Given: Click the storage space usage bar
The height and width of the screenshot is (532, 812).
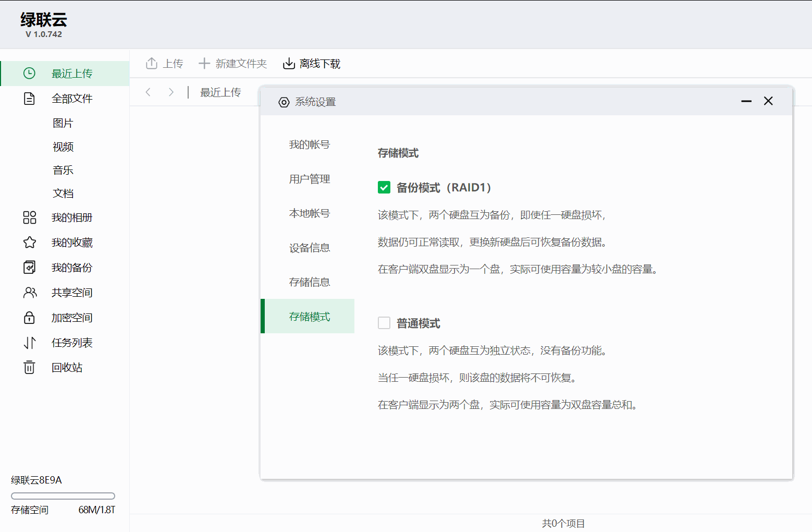Looking at the screenshot, I should point(63,496).
